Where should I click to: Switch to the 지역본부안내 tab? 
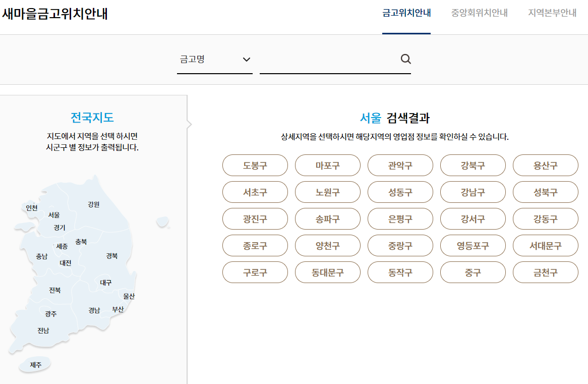coord(552,13)
